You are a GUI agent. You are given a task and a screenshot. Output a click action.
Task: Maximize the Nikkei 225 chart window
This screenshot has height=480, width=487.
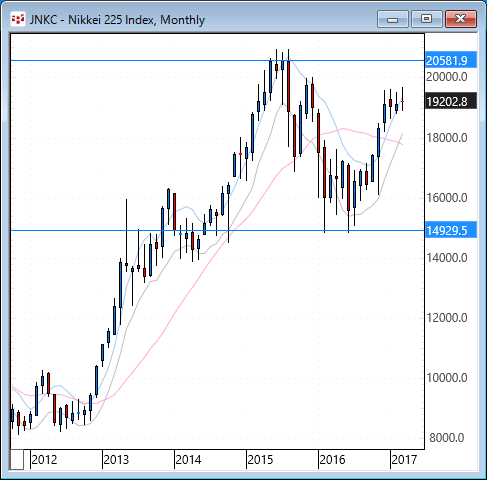[x=426, y=19]
